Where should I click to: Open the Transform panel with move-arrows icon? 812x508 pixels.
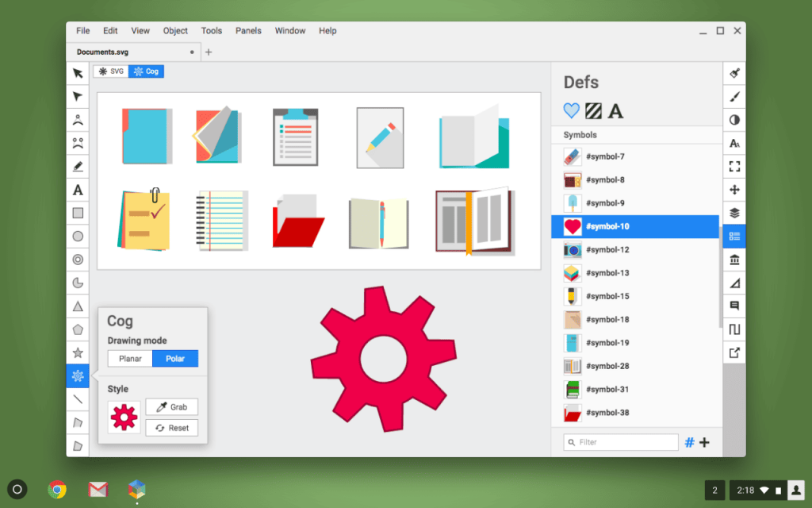click(x=733, y=190)
